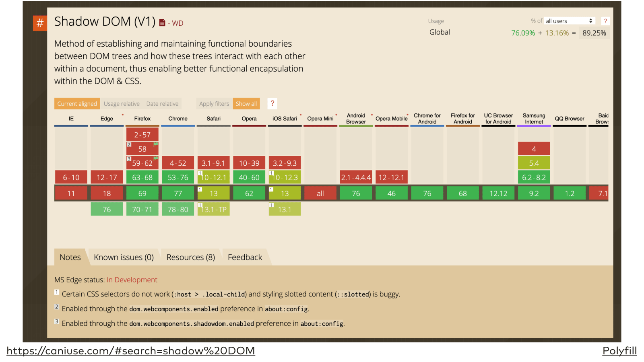Open the Feedback tab
Viewport: 644px width, 362px height.
tap(245, 257)
